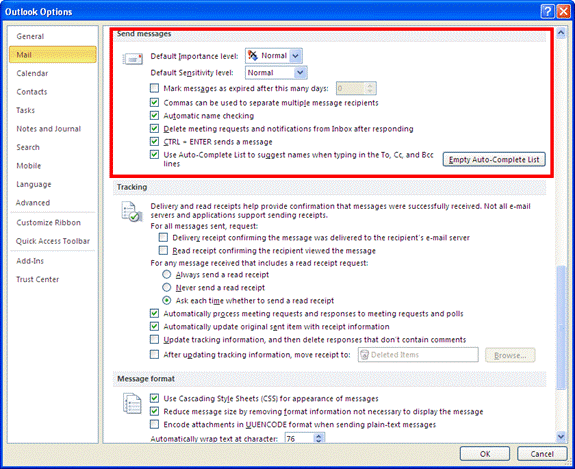Open Default Sensitivity level dropdown

pyautogui.click(x=300, y=73)
